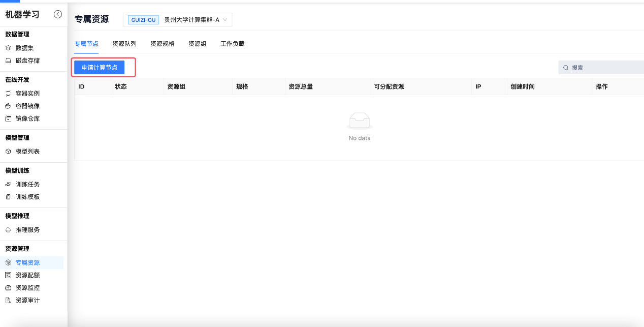Open 推理服务 in the sidebar
The height and width of the screenshot is (327, 644).
pos(27,230)
